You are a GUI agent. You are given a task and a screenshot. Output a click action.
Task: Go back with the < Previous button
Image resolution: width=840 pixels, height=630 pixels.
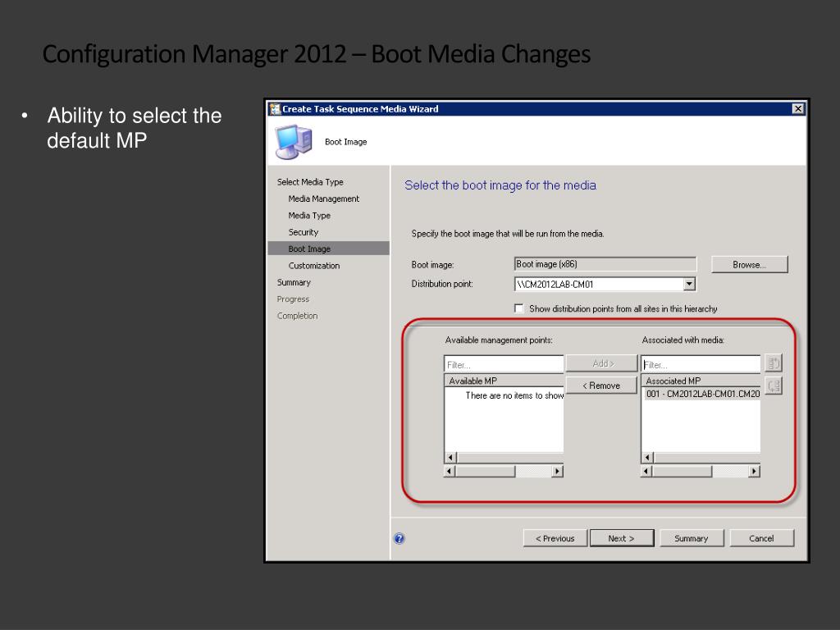click(x=555, y=538)
